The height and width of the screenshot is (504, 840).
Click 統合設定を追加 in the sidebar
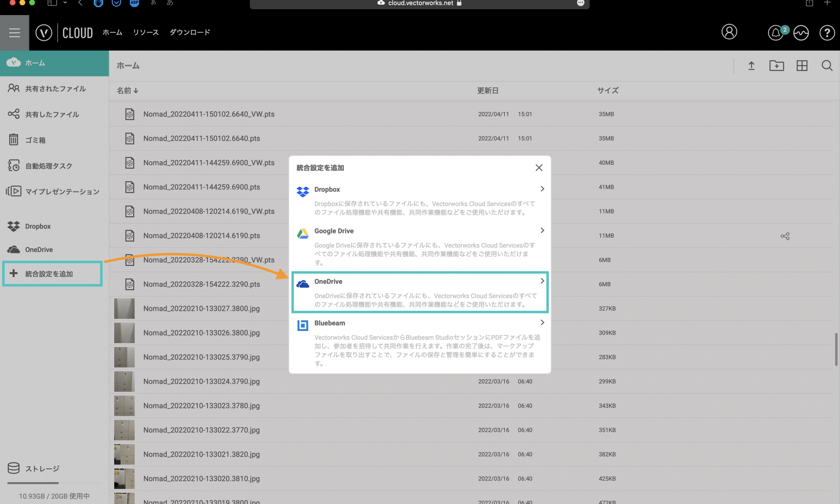pos(52,274)
